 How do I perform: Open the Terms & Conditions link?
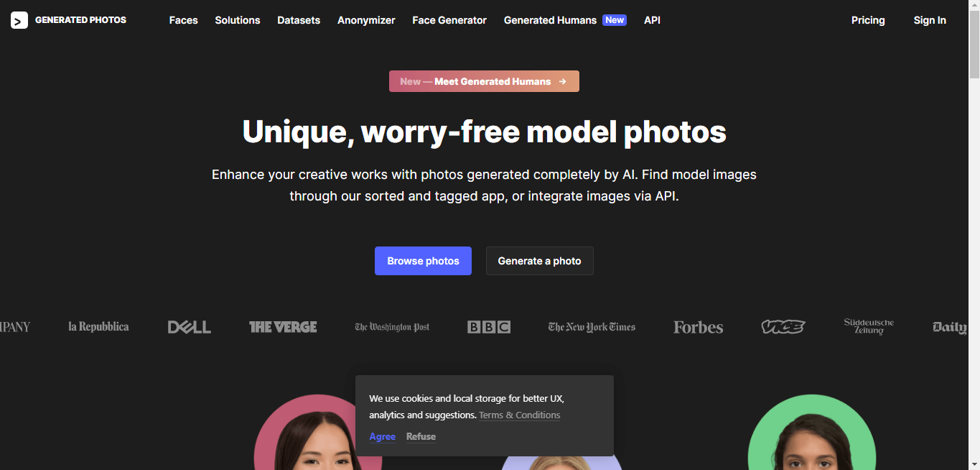520,415
